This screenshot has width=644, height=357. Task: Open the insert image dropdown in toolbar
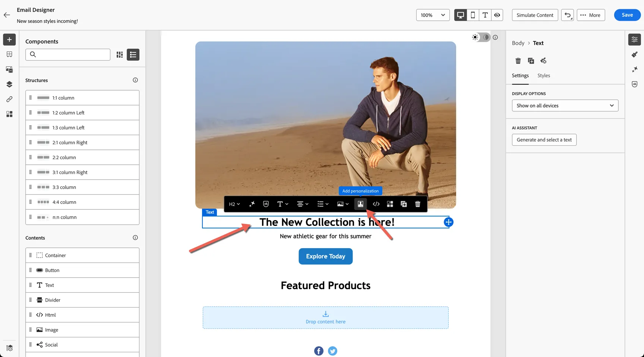(343, 204)
